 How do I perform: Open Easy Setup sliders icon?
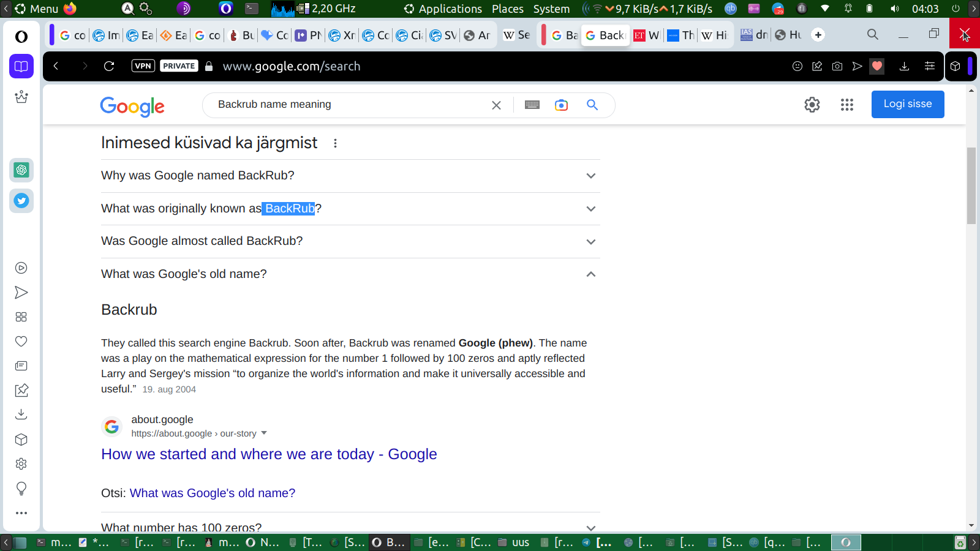[x=930, y=66]
